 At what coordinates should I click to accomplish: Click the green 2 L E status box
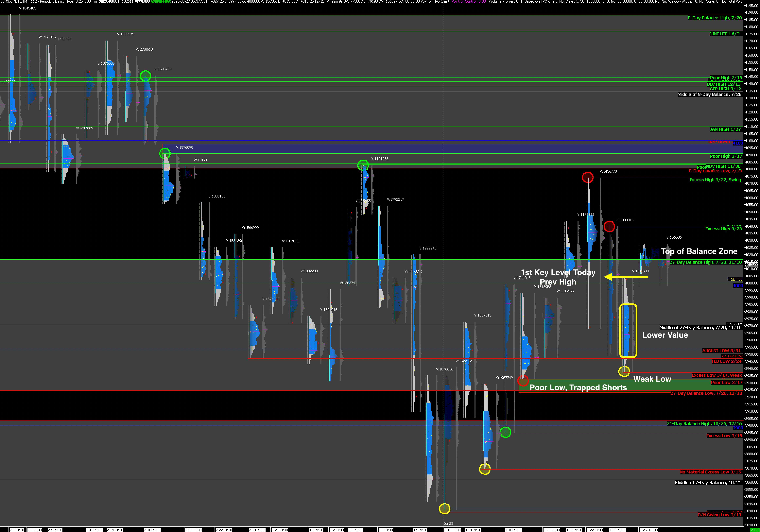754,530
